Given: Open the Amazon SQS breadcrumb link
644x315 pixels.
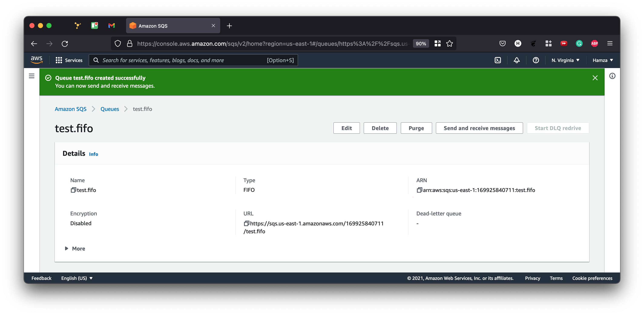Looking at the screenshot, I should click(x=70, y=109).
